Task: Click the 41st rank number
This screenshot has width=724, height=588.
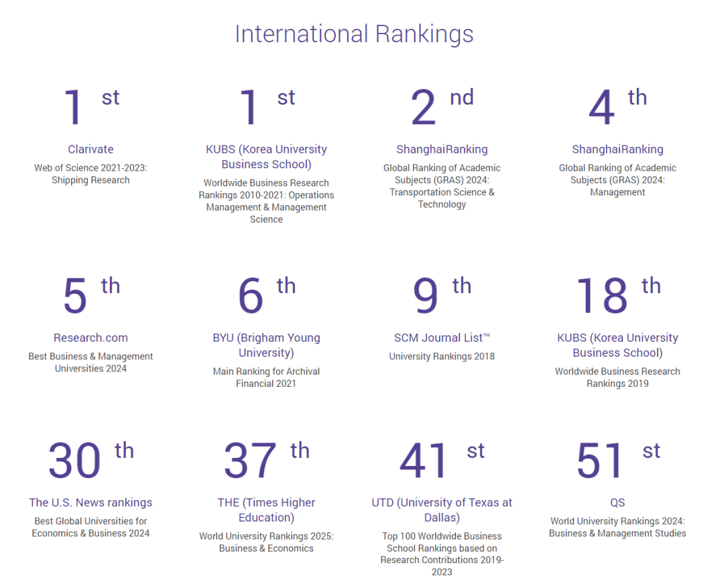Action: click(442, 459)
